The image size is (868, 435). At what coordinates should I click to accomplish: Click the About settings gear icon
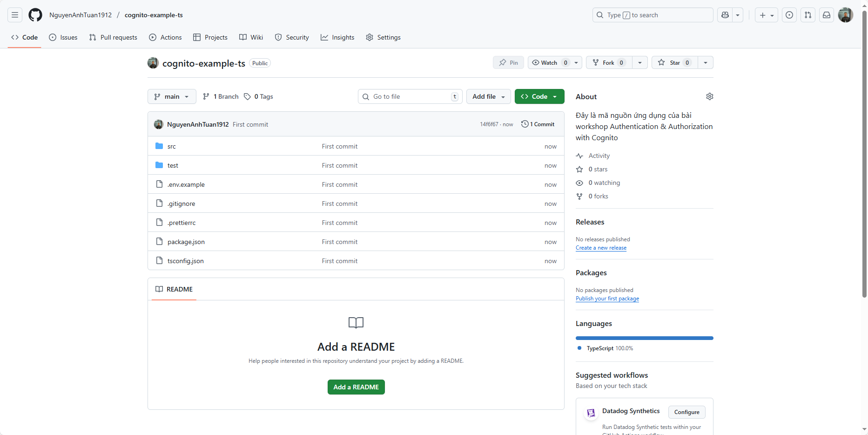click(x=709, y=96)
